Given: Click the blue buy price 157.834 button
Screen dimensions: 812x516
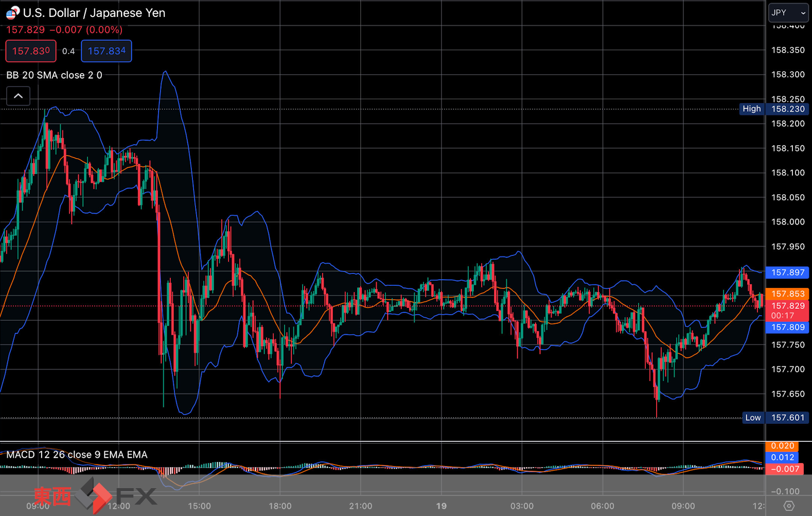Looking at the screenshot, I should click(107, 51).
